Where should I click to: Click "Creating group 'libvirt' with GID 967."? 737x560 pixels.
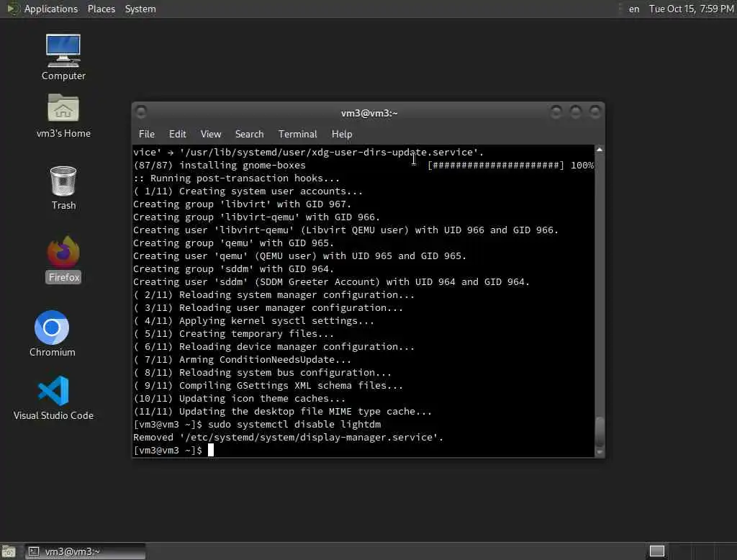click(x=242, y=204)
